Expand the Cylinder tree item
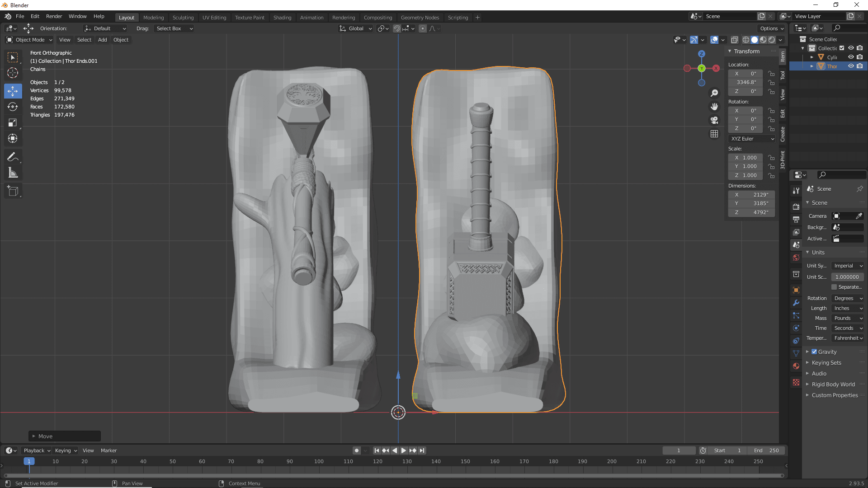The image size is (868, 488). tap(812, 57)
